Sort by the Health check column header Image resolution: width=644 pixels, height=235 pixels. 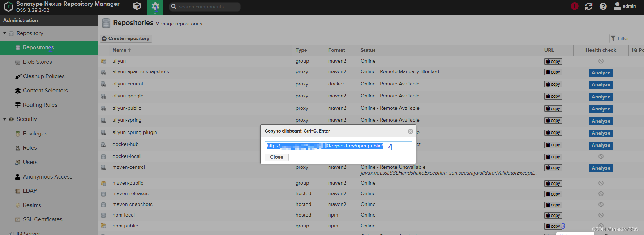click(x=601, y=50)
